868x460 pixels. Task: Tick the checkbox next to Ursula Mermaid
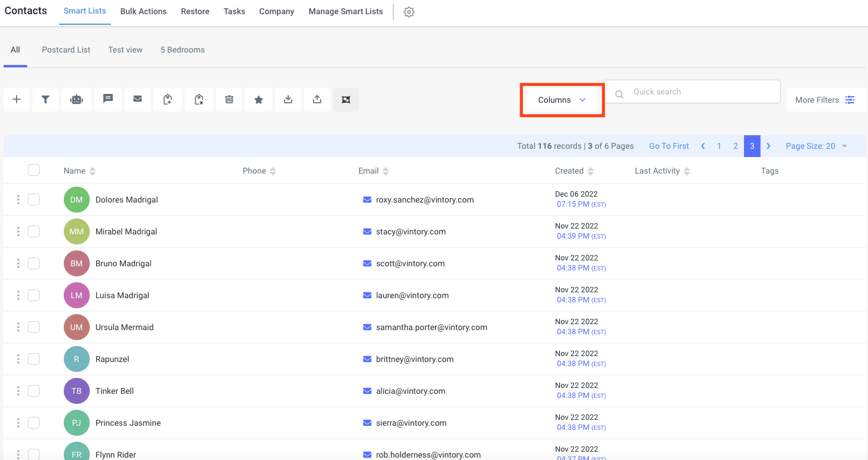coord(34,327)
